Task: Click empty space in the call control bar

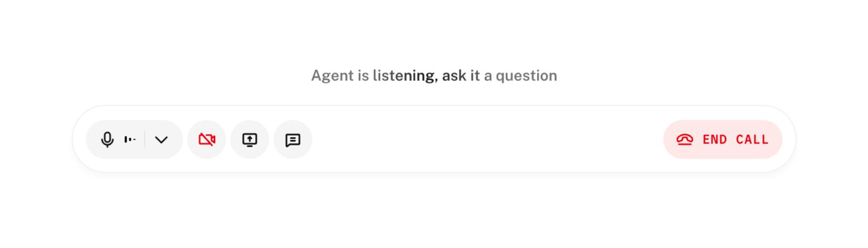Action: click(485, 140)
